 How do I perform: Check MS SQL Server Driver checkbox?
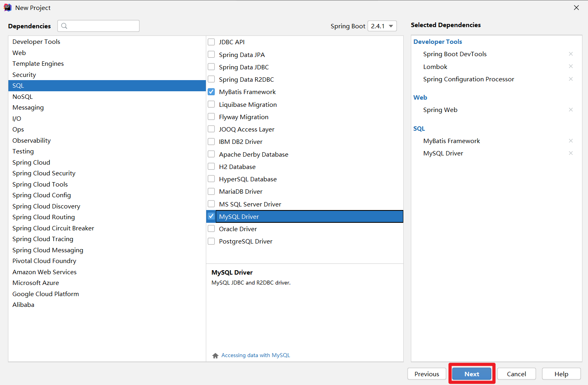211,204
